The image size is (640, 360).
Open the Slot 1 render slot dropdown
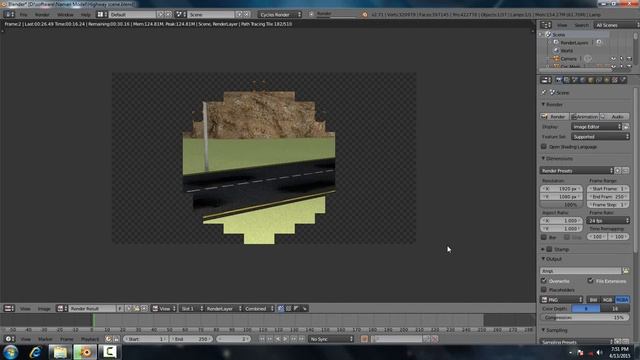click(x=192, y=309)
